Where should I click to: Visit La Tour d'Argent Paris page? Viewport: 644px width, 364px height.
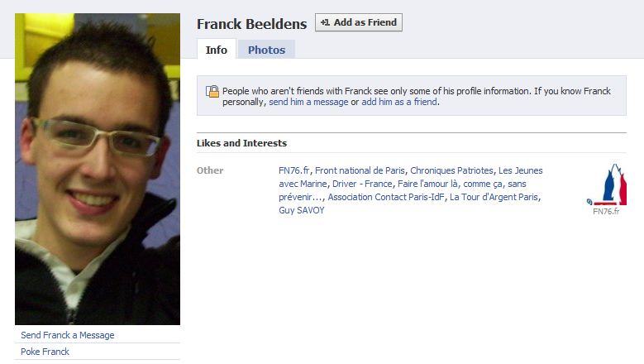494,197
